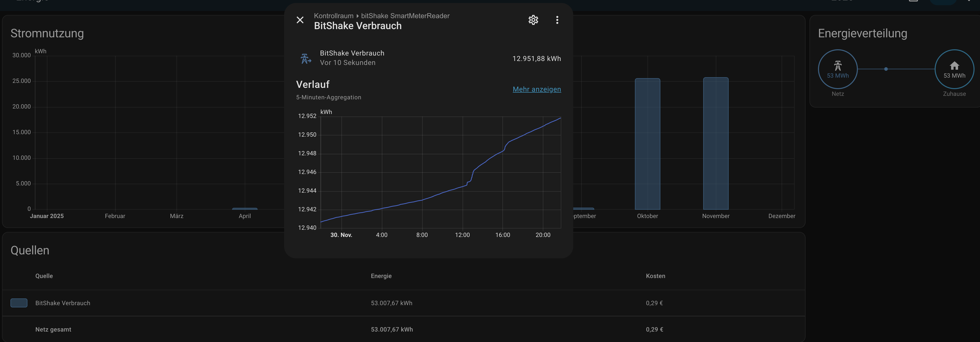Image resolution: width=980 pixels, height=342 pixels.
Task: Click the Netz gesamt total row
Action: tap(53, 330)
